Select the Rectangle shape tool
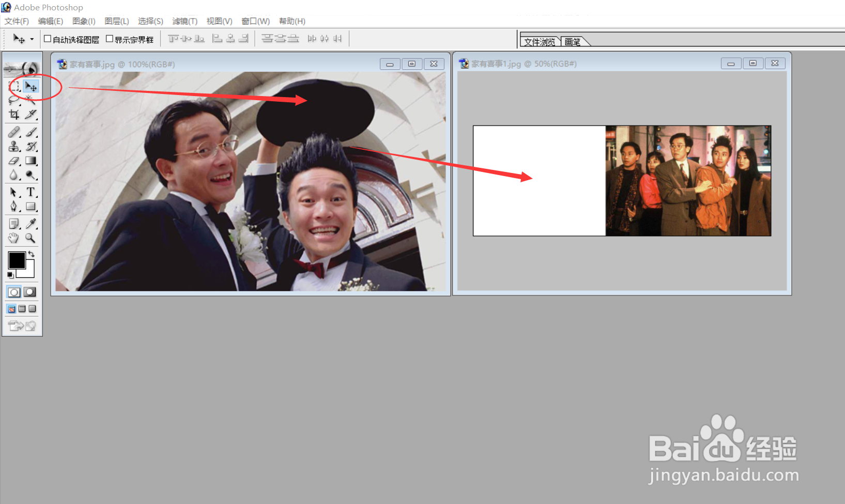 click(30, 207)
